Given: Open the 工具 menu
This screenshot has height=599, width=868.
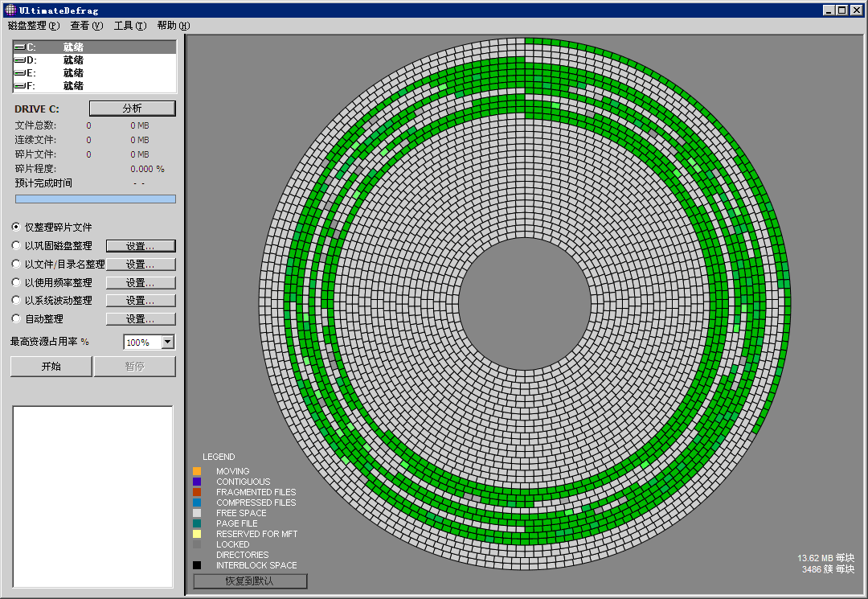Looking at the screenshot, I should tap(129, 26).
